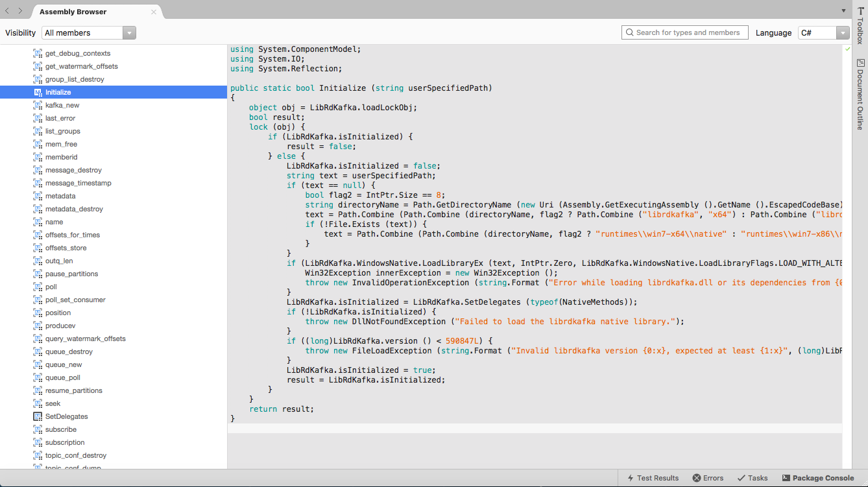Click the icon beside metadata_destroy
The height and width of the screenshot is (487, 868).
coord(38,209)
